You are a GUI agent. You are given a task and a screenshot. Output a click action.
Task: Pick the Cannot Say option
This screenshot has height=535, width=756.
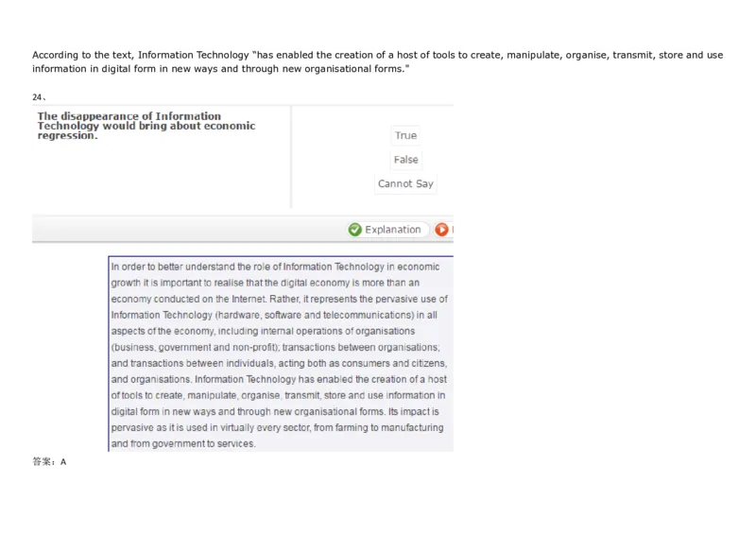click(x=405, y=183)
